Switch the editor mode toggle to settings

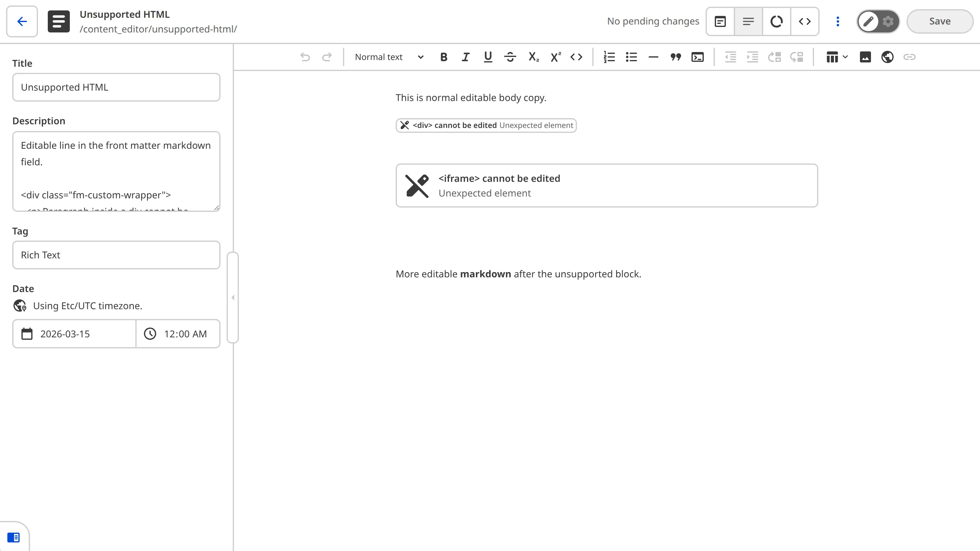pos(888,21)
